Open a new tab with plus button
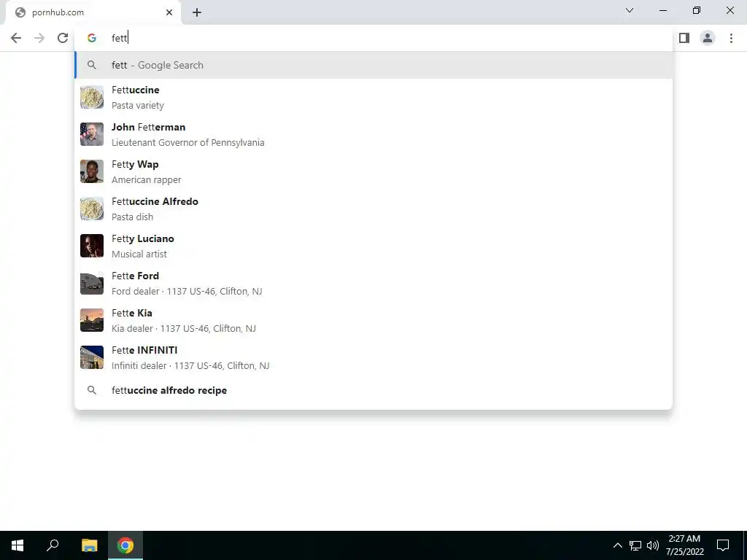The height and width of the screenshot is (560, 747). point(197,12)
